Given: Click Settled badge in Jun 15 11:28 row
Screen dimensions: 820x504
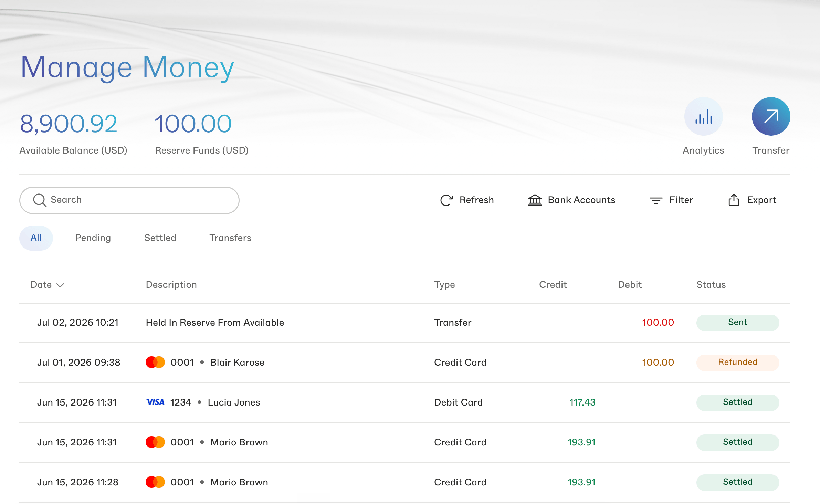Looking at the screenshot, I should tap(738, 482).
